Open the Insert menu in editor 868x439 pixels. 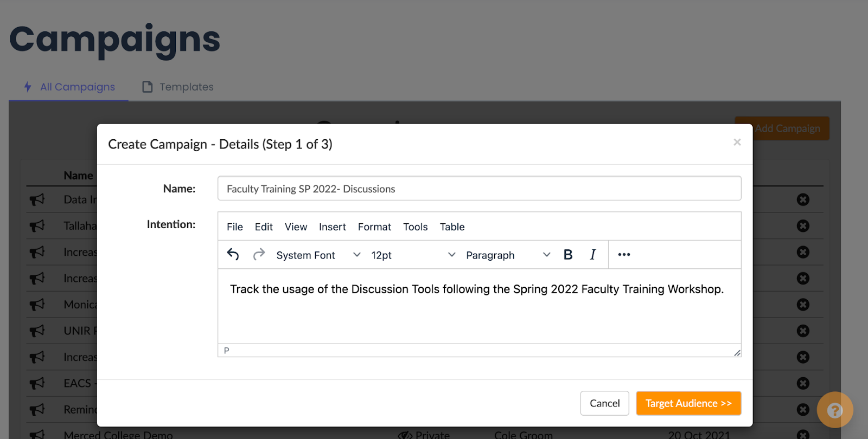pyautogui.click(x=332, y=227)
